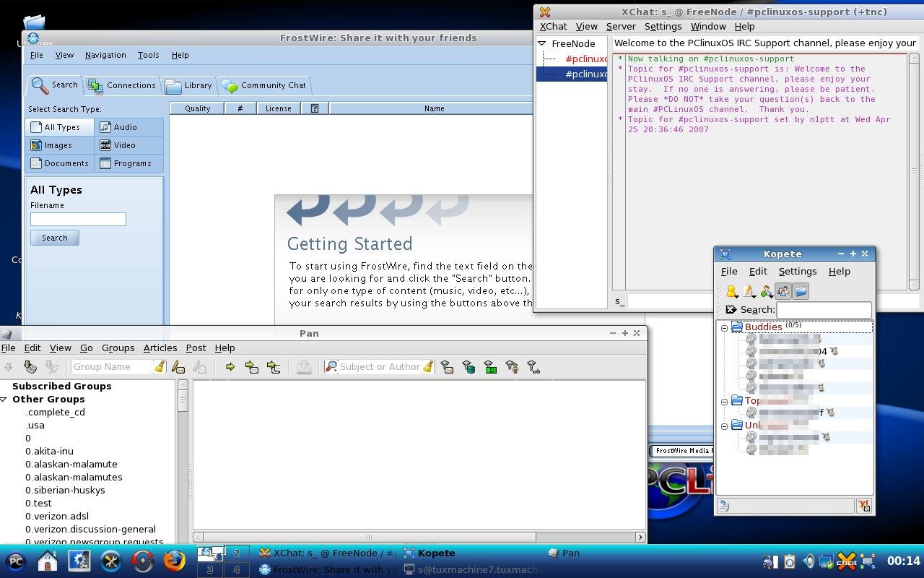The image size is (924, 578).
Task: Toggle Match Only My Articles filter in Pan
Action: 512,367
